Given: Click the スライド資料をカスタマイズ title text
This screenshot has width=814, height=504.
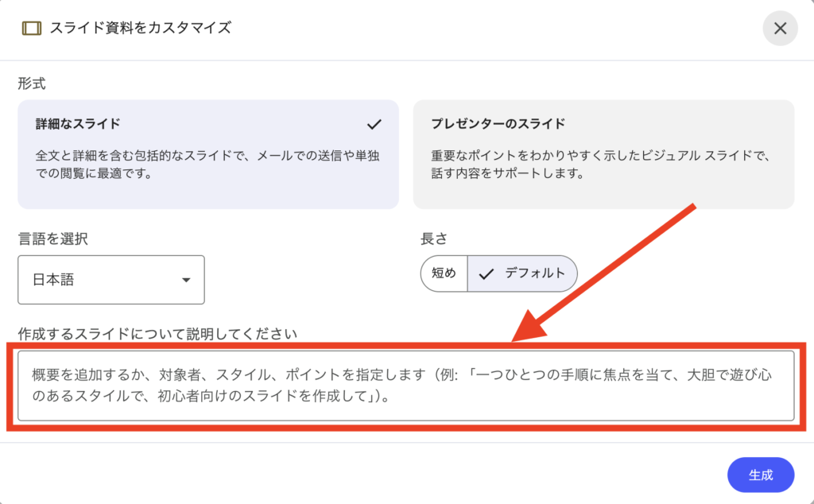Looking at the screenshot, I should coord(140,28).
